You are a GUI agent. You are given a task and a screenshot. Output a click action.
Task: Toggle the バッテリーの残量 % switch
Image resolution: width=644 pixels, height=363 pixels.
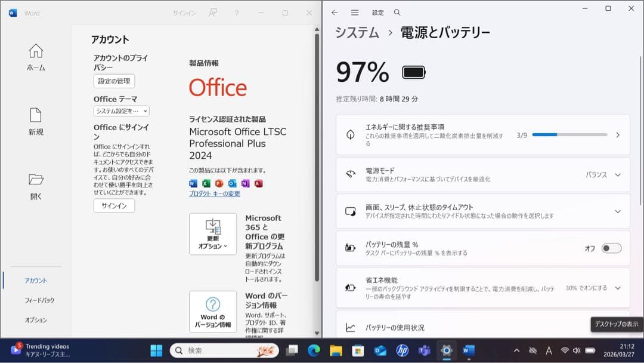[612, 248]
